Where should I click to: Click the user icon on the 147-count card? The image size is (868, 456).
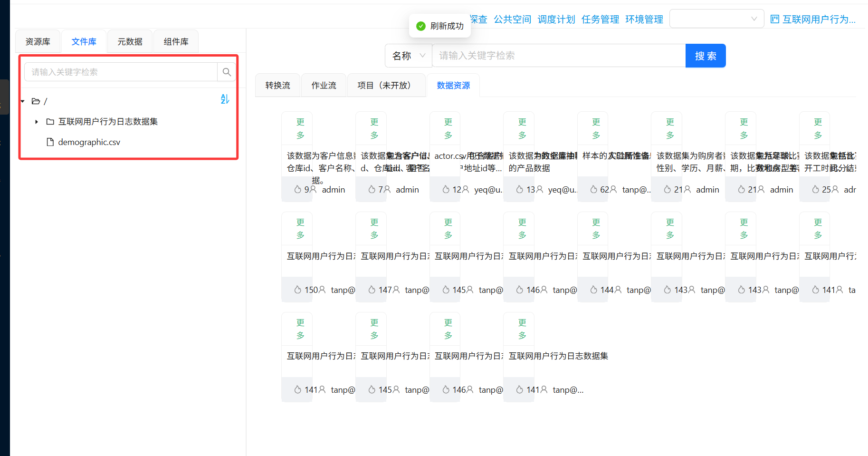[x=396, y=290]
